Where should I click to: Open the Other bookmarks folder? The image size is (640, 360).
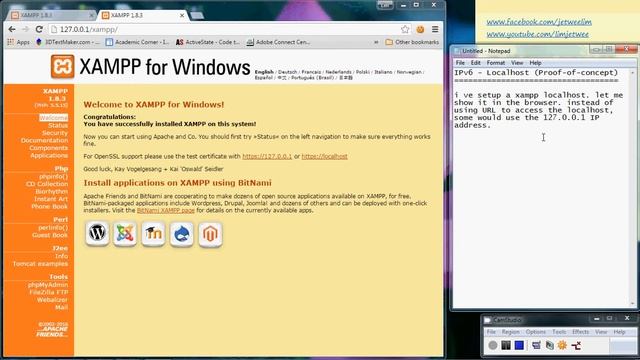pyautogui.click(x=412, y=42)
